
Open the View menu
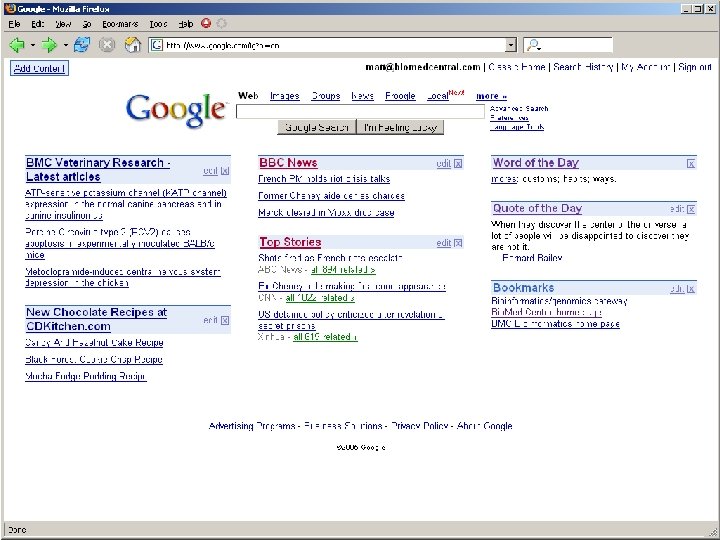pyautogui.click(x=63, y=24)
